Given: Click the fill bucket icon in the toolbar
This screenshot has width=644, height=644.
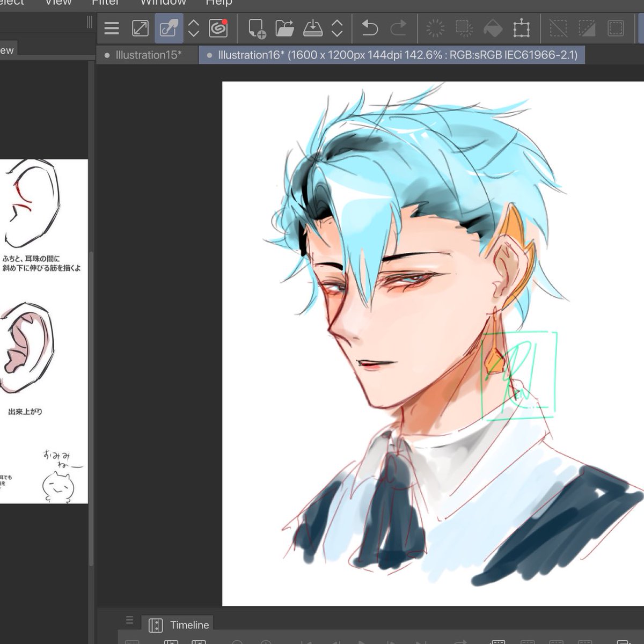Looking at the screenshot, I should (x=493, y=28).
